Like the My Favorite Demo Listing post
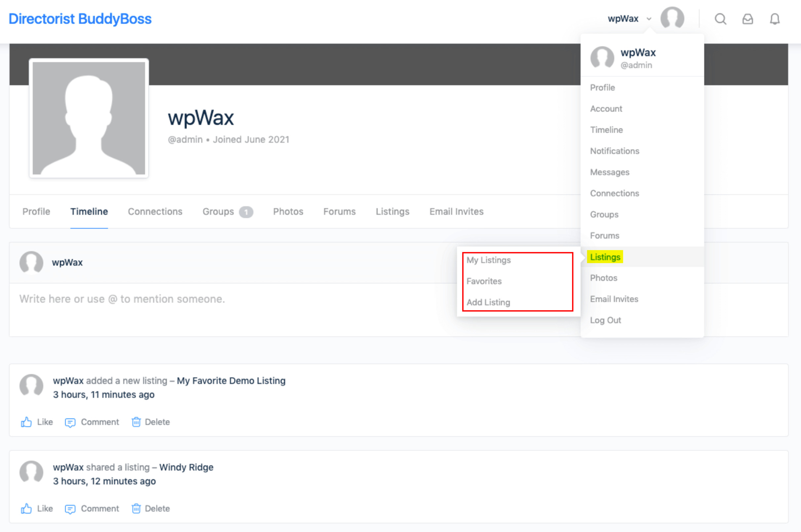 (37, 422)
